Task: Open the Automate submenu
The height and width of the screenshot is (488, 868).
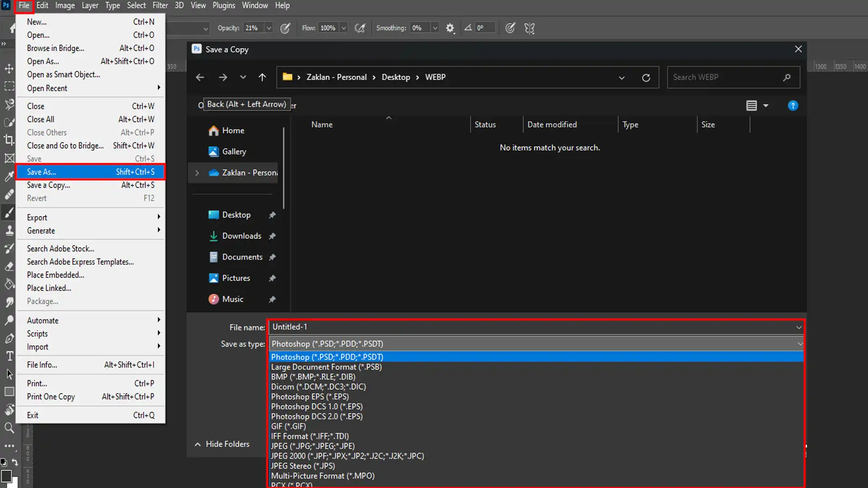Action: point(90,320)
